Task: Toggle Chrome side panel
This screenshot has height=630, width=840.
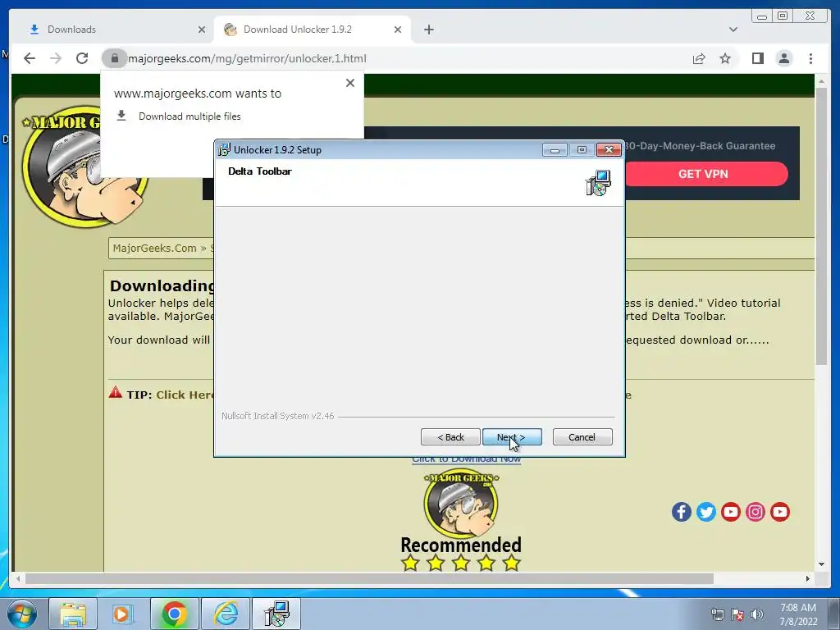Action: [757, 58]
